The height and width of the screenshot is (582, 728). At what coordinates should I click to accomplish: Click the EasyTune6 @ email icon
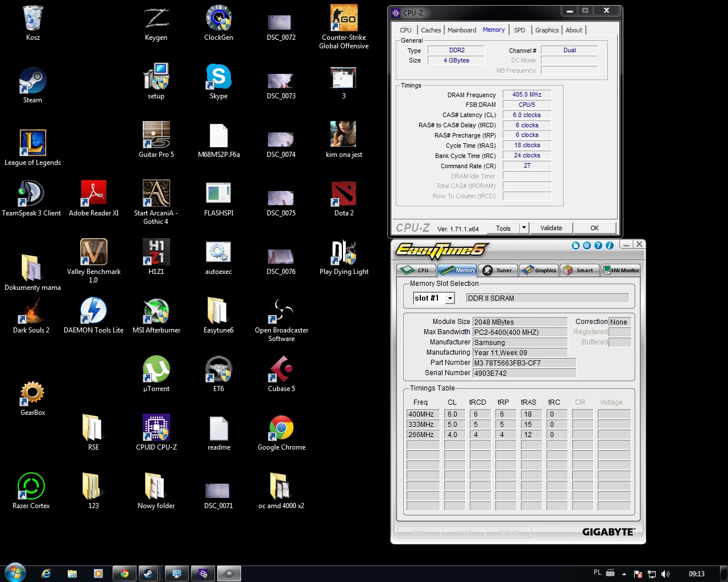coord(586,246)
